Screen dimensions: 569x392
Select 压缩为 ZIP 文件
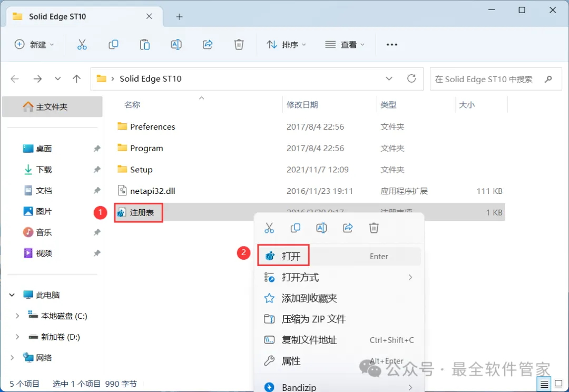tap(339, 319)
